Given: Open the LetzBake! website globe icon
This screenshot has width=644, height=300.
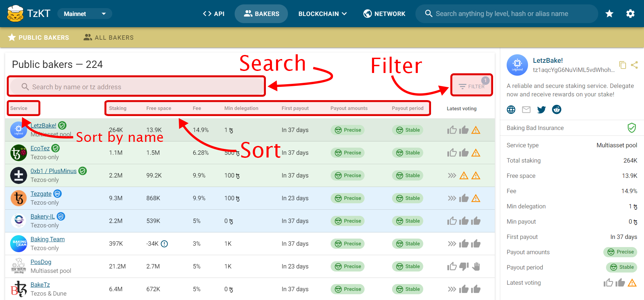Looking at the screenshot, I should 511,110.
